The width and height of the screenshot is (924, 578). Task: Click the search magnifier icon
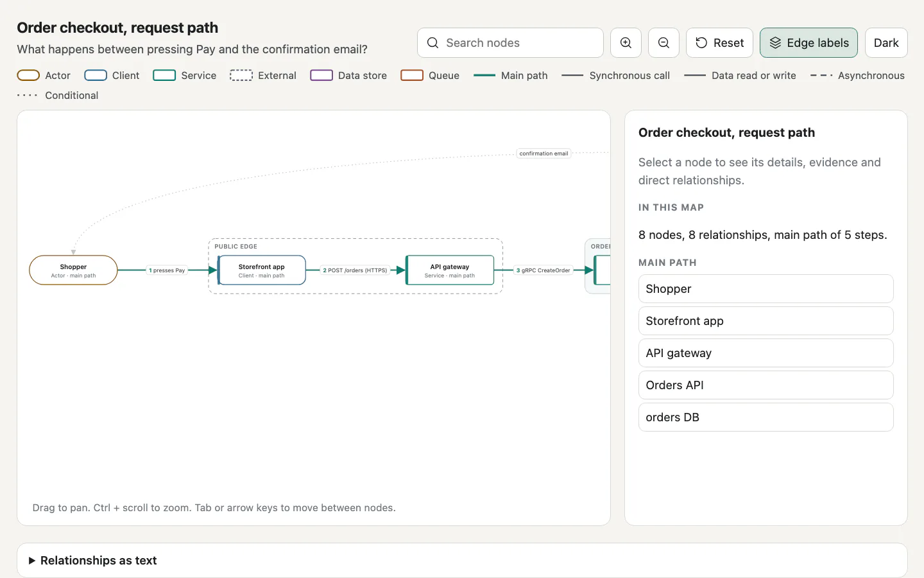click(433, 43)
